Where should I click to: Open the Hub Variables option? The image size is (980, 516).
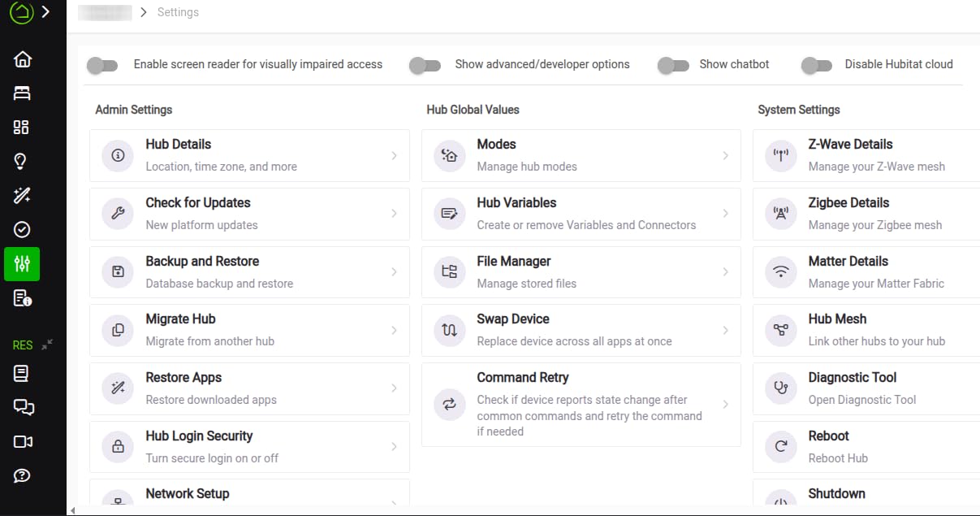pos(581,214)
